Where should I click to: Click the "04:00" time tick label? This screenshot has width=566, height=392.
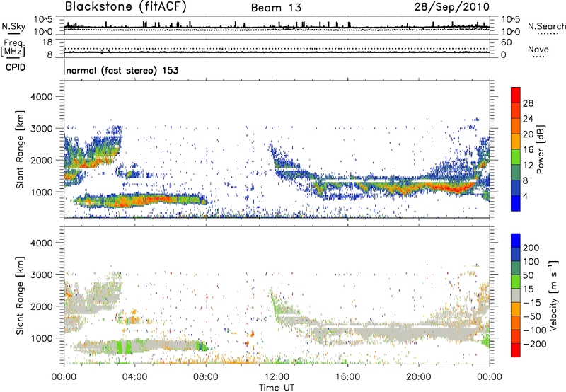click(134, 377)
